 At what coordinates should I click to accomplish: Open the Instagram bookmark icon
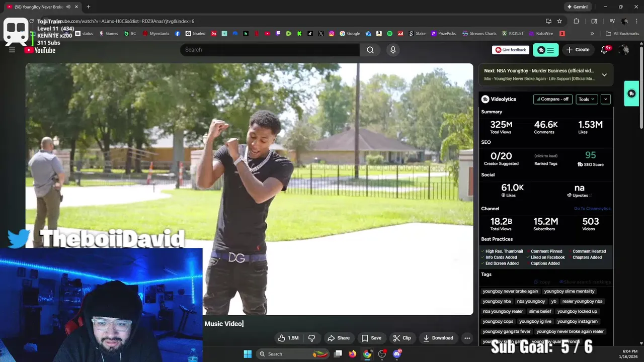[x=332, y=34]
